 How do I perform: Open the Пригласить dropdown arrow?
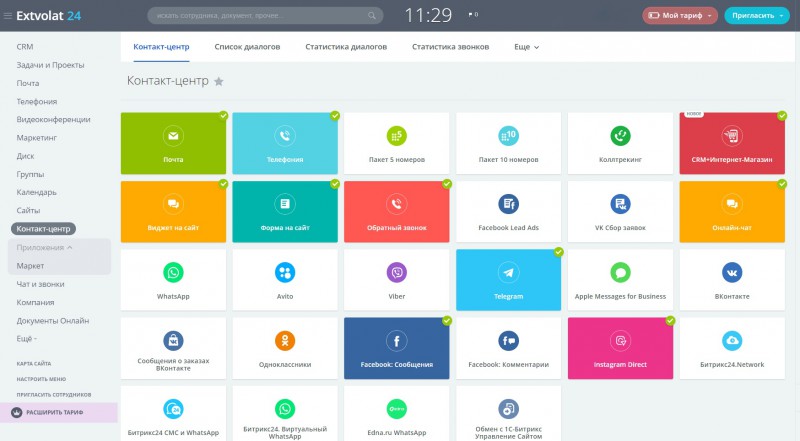[781, 16]
